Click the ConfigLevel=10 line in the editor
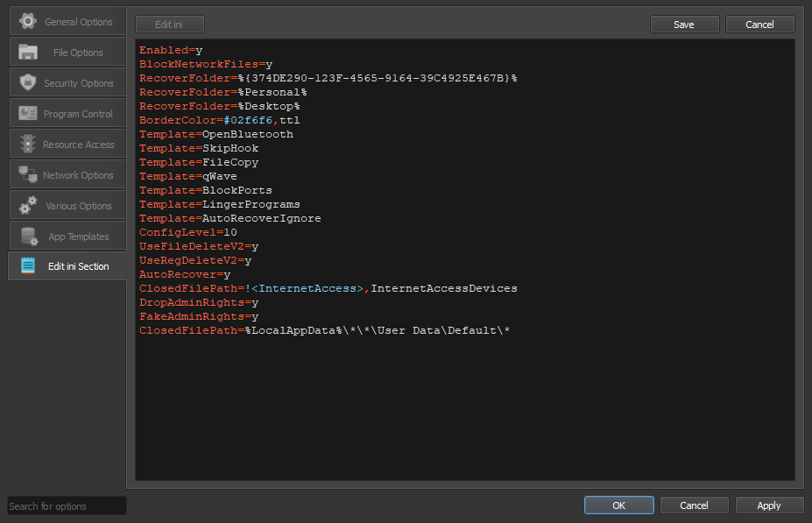This screenshot has width=812, height=523. click(188, 232)
